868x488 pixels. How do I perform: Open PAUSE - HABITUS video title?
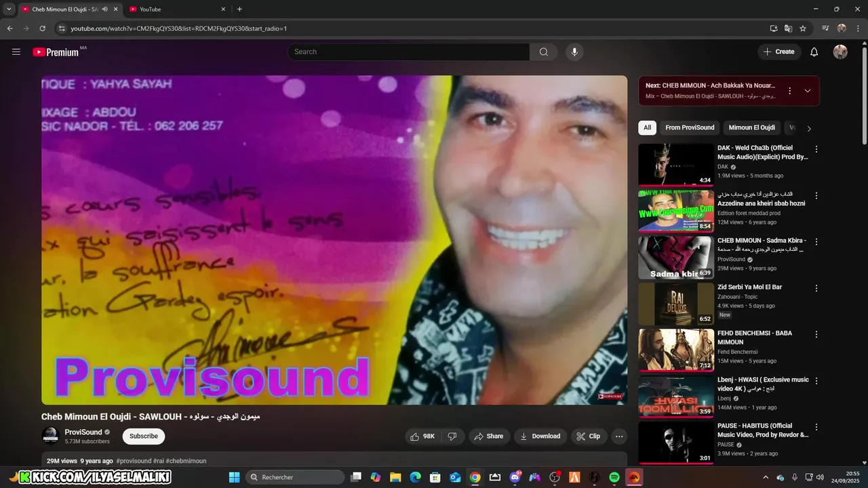click(x=763, y=430)
